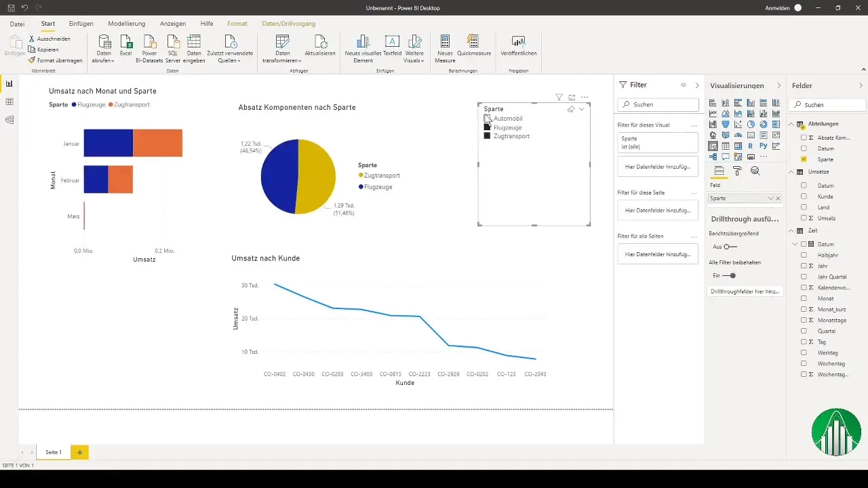868x488 pixels.
Task: Open the Datei menu
Action: [x=18, y=24]
